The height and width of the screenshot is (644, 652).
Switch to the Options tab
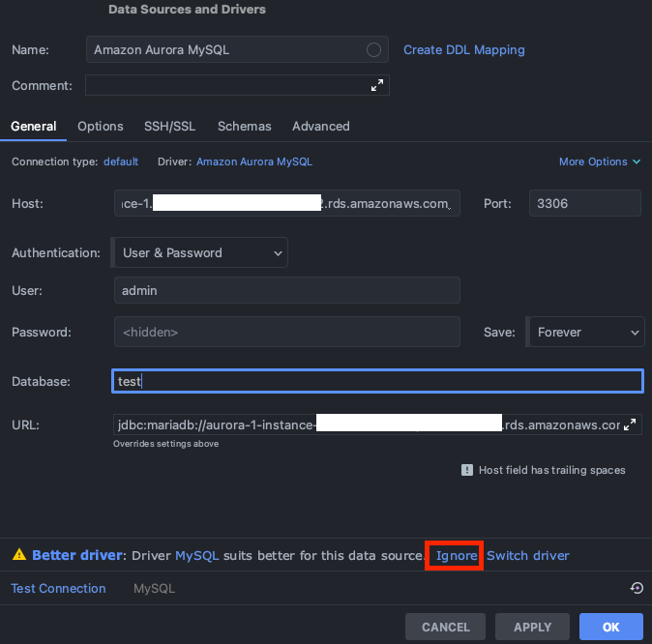click(x=101, y=127)
